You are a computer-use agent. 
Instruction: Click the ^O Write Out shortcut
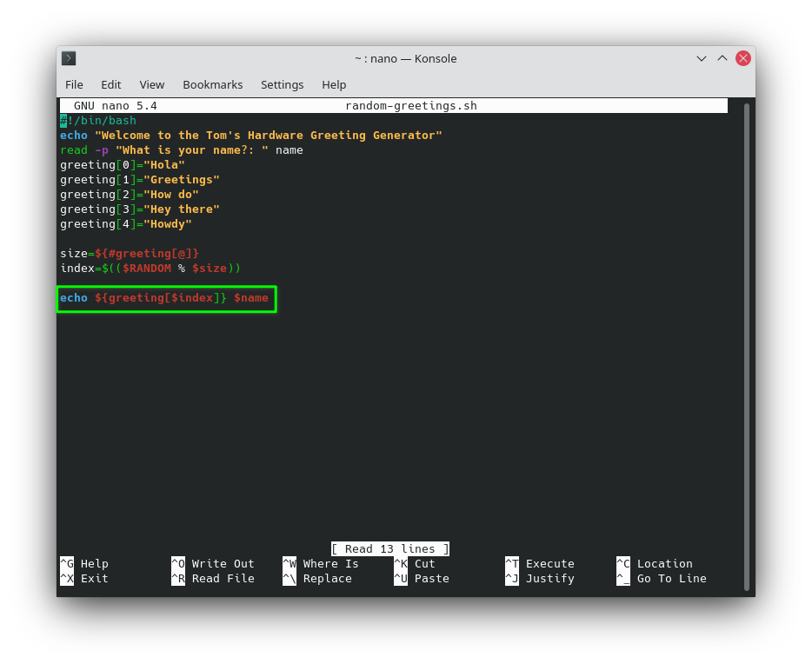[x=214, y=563]
